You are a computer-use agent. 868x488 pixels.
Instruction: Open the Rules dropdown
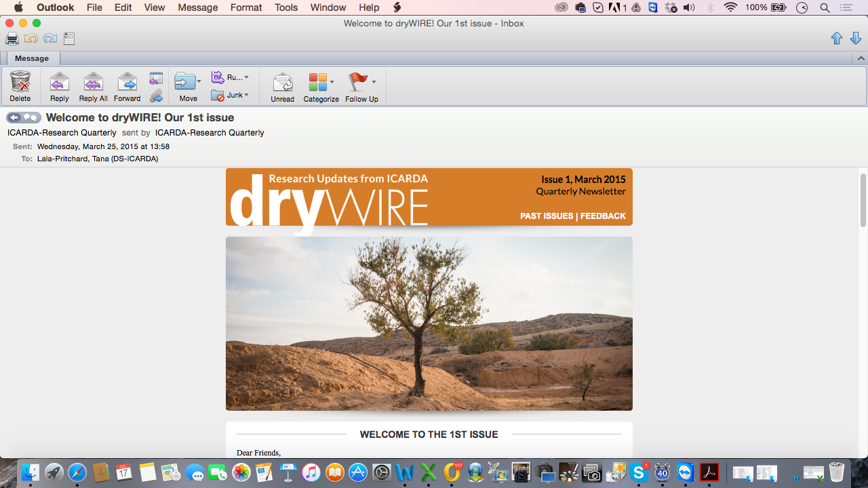[x=230, y=77]
